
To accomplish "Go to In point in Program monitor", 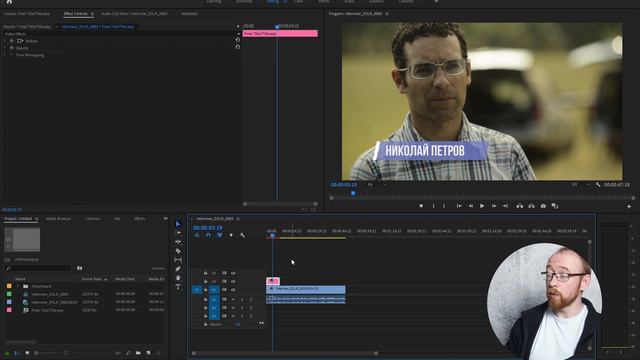I will click(x=459, y=206).
